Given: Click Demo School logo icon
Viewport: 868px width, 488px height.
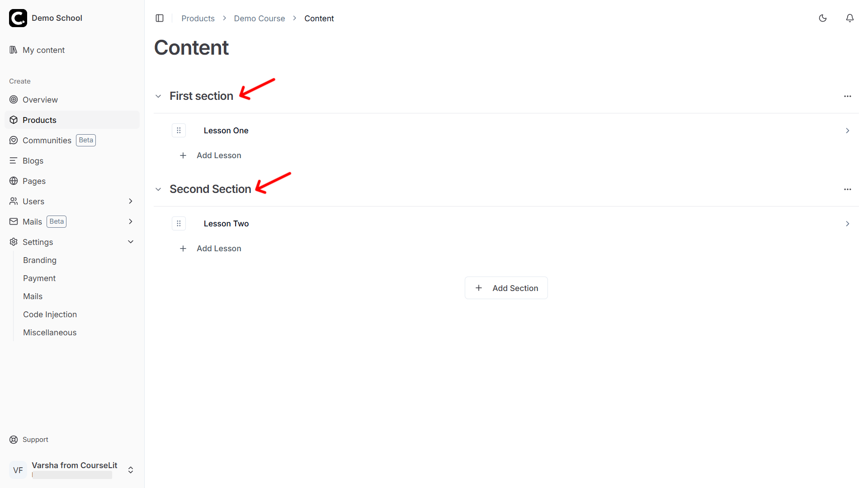Looking at the screenshot, I should tap(18, 18).
